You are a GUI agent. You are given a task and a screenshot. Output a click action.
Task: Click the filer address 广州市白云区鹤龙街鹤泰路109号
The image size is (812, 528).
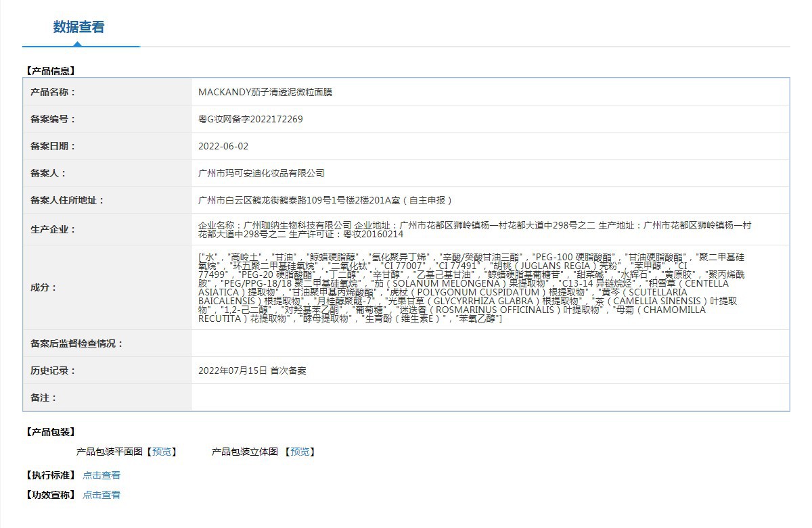click(x=325, y=200)
